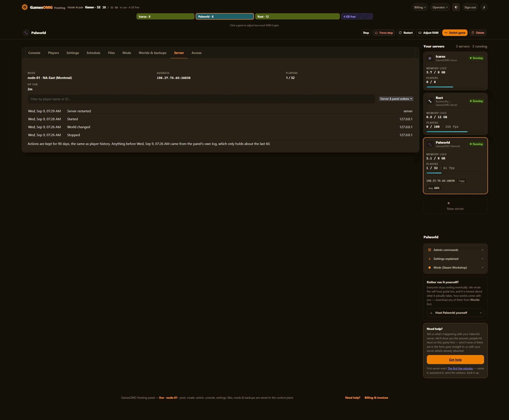The height and width of the screenshot is (420, 509).
Task: Open the Billing button in the top bar
Action: pos(420,7)
